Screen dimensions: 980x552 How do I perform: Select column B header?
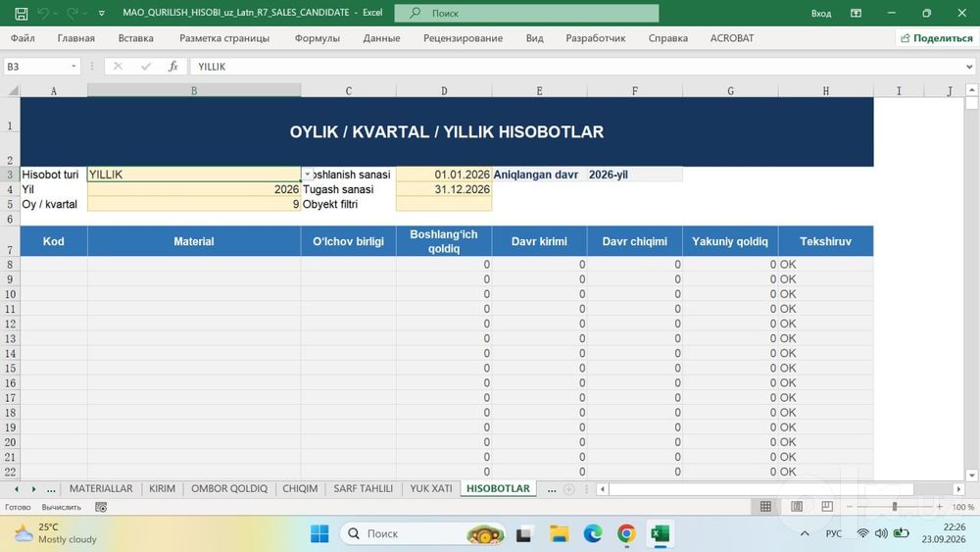pyautogui.click(x=194, y=90)
